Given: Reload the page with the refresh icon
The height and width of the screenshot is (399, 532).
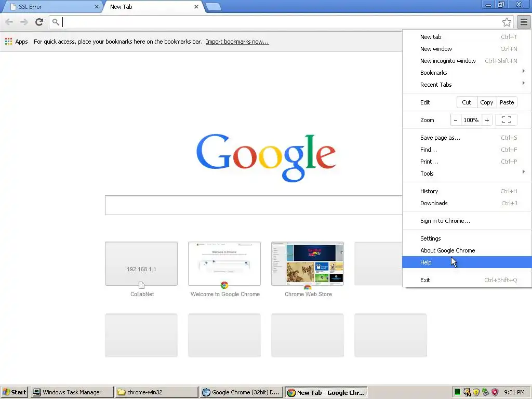Looking at the screenshot, I should (39, 22).
